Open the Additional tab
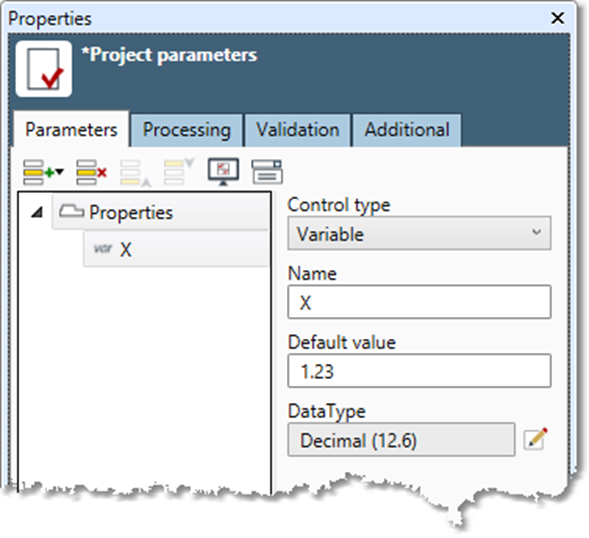Screen dimensions: 589x538 coord(407,130)
